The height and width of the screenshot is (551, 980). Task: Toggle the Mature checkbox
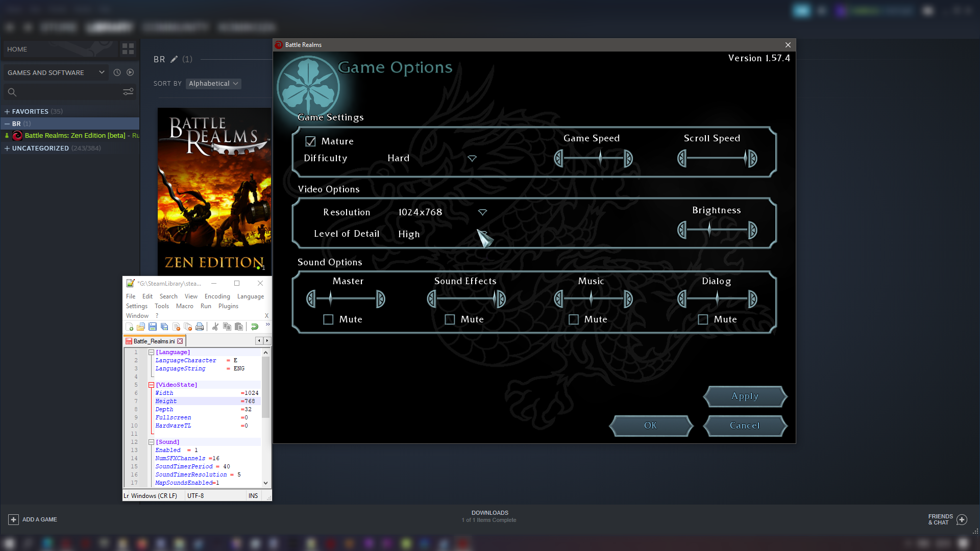pos(310,141)
